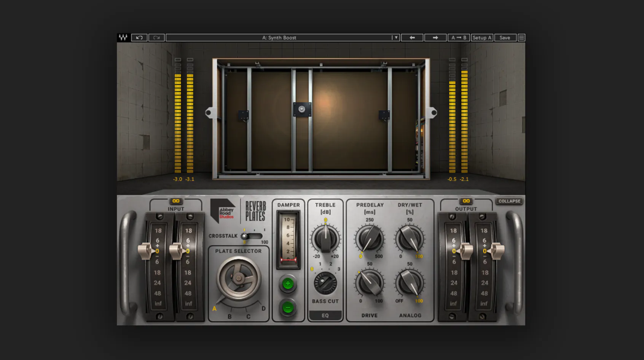
Task: Click the left output fader handle
Action: (x=465, y=251)
